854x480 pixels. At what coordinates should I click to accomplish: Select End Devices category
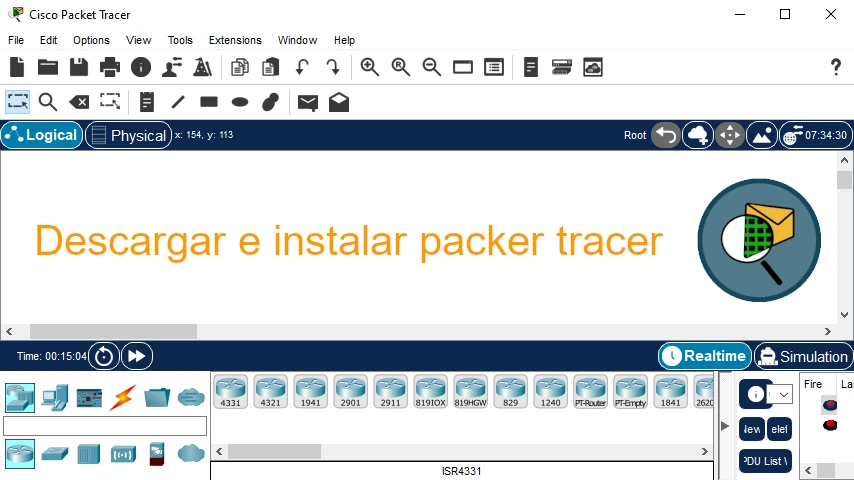click(54, 398)
